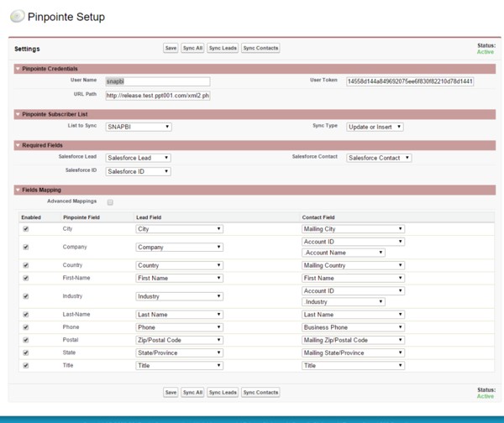Open the City Lead Field dropdown

coord(180,229)
